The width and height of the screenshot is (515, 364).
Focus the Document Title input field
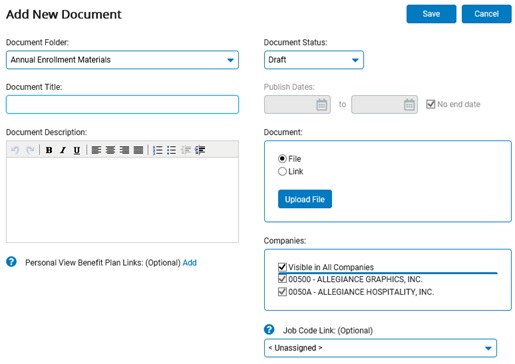(x=122, y=105)
